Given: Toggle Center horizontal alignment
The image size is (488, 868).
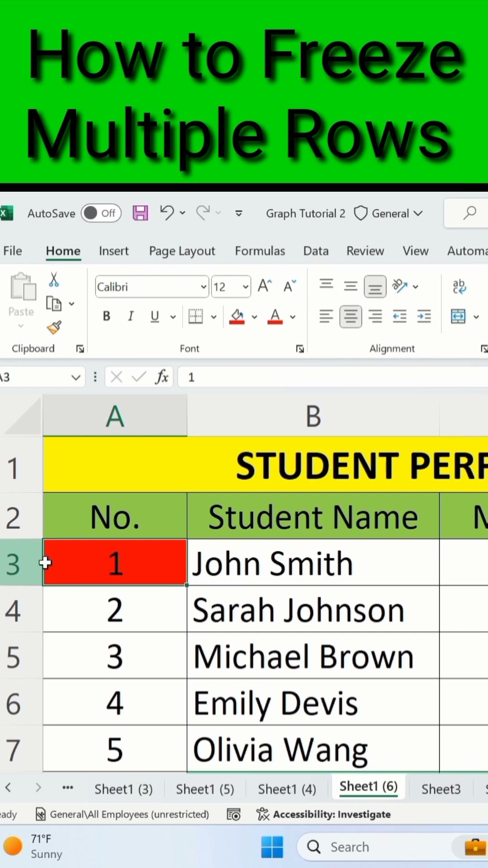Looking at the screenshot, I should point(351,316).
